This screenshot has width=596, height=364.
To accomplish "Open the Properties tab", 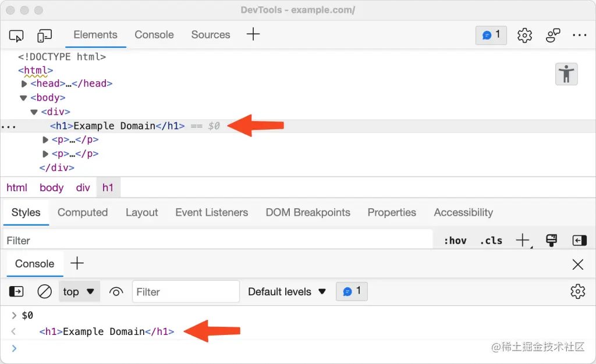I will [392, 213].
